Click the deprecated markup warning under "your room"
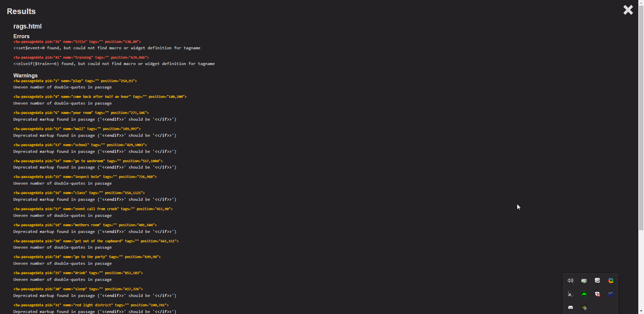 [x=95, y=119]
